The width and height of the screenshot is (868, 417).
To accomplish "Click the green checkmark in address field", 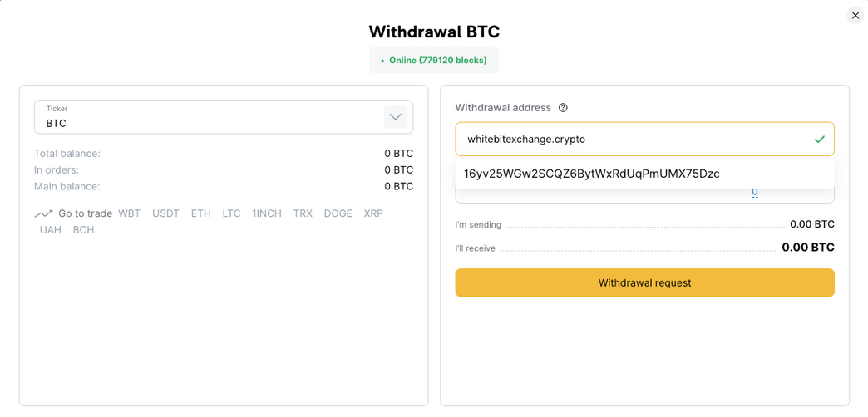I will (819, 140).
